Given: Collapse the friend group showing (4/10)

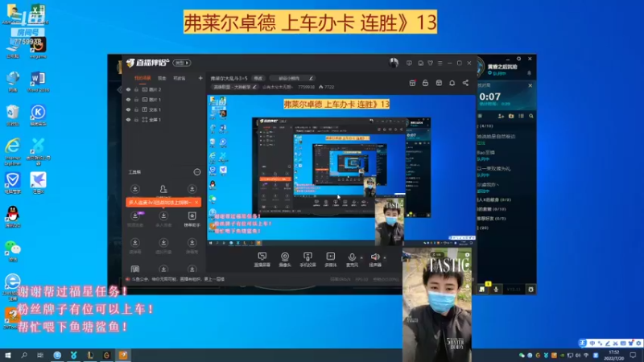Looking at the screenshot, I should pyautogui.click(x=506, y=126).
